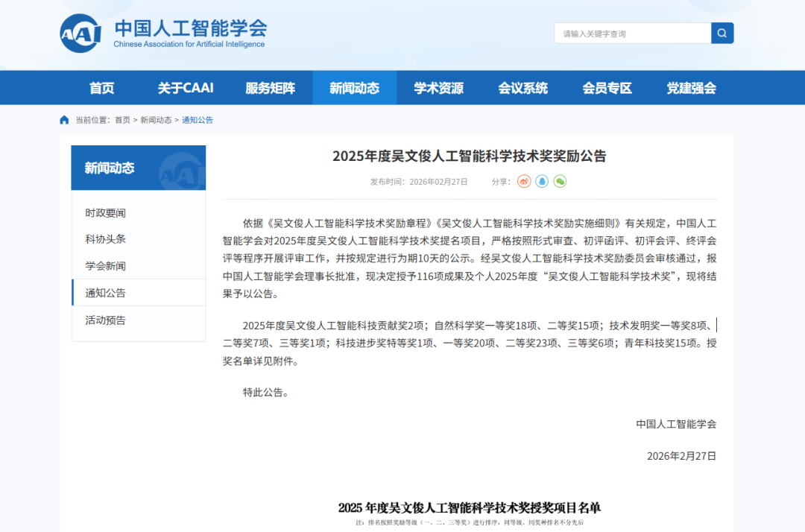Click the home icon in the breadcrumb
This screenshot has width=805, height=532.
[x=64, y=120]
